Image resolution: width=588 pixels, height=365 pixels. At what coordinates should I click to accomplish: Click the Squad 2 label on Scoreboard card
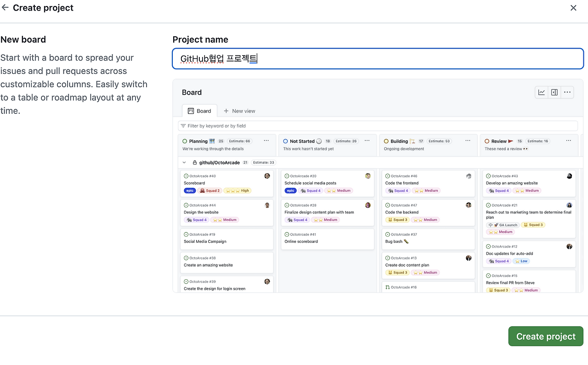coord(210,191)
